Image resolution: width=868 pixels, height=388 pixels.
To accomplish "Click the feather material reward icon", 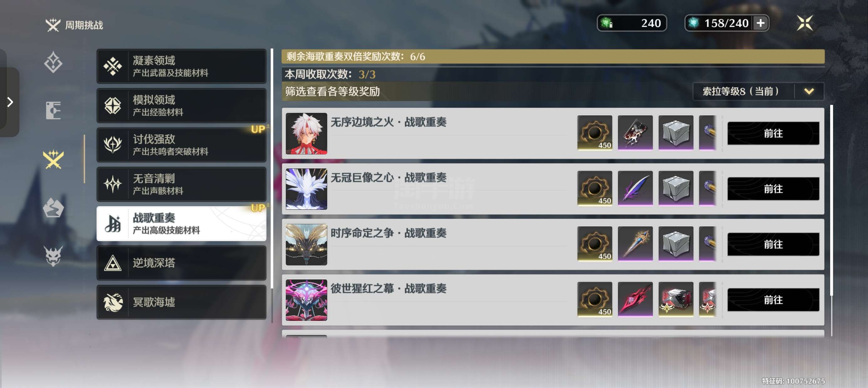I will pyautogui.click(x=635, y=188).
